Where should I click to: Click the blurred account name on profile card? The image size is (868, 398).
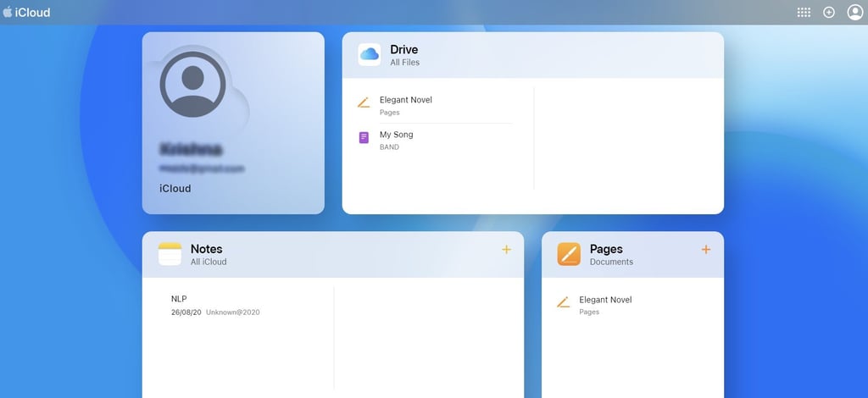coord(191,149)
